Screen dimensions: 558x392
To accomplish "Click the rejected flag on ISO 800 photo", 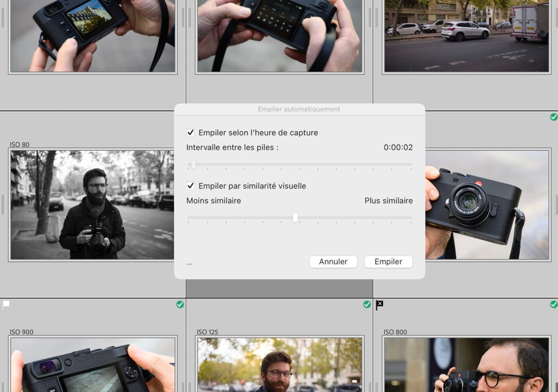I will pos(379,305).
